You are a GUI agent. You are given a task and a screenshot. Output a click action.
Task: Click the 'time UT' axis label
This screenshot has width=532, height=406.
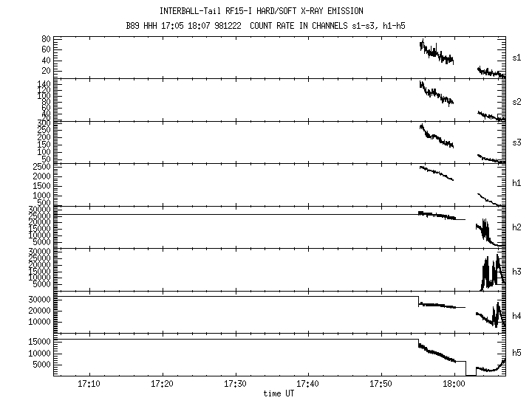pyautogui.click(x=280, y=394)
